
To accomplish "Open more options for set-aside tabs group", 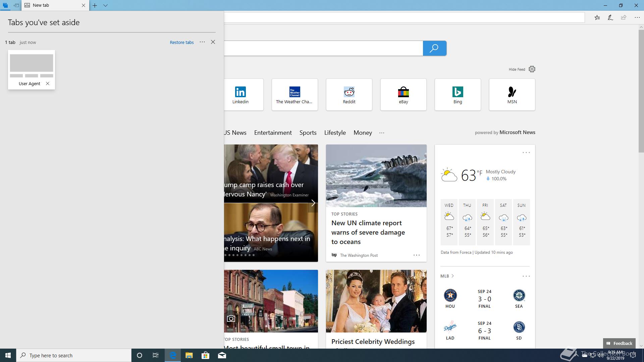I will (202, 42).
